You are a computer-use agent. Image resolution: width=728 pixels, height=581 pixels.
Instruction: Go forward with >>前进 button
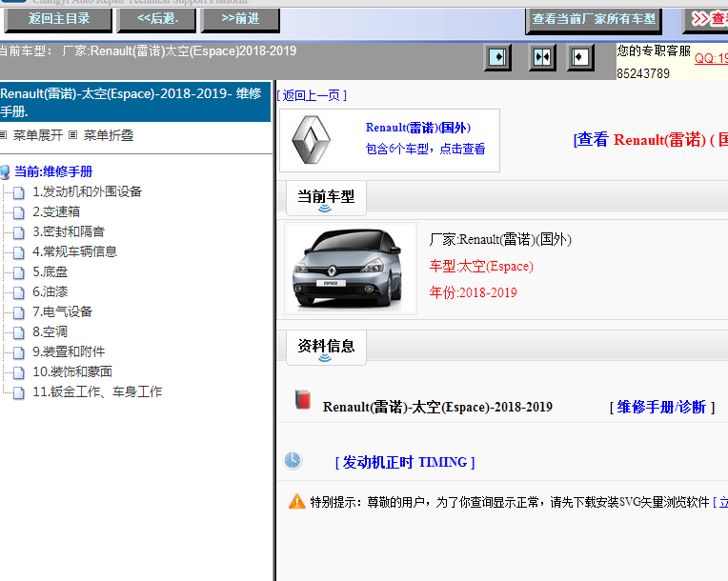coord(240,19)
